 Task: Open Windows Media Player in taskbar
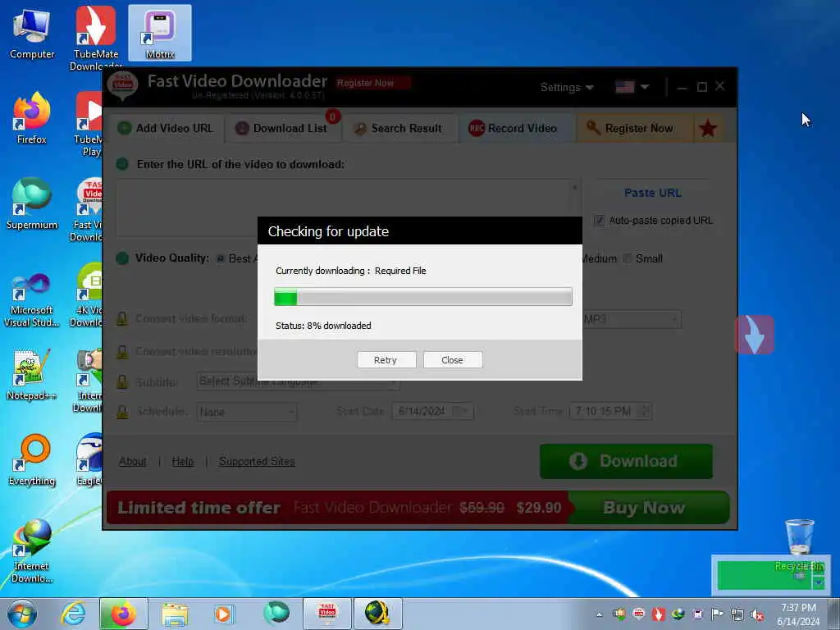[224, 614]
